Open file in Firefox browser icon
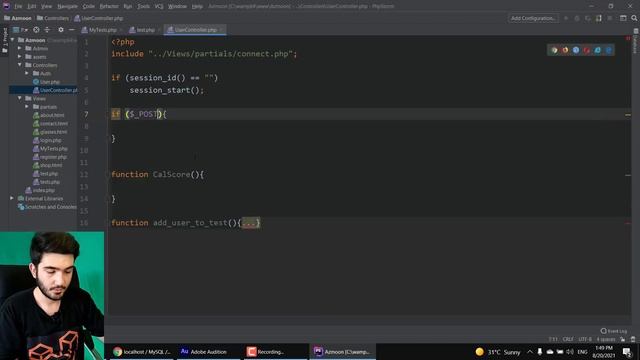The width and height of the screenshot is (640, 360). coord(565,50)
